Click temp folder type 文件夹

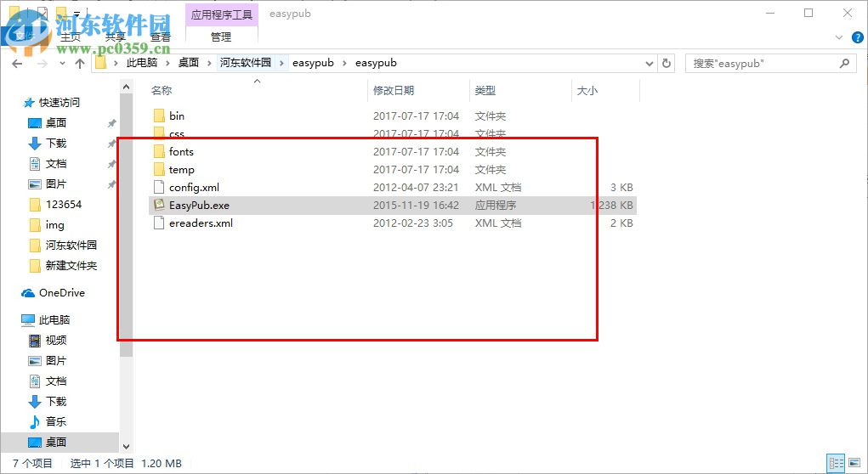tap(491, 170)
